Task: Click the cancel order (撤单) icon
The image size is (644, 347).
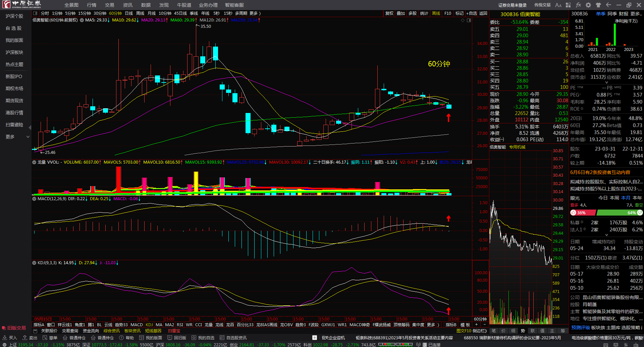Action: click(45, 338)
